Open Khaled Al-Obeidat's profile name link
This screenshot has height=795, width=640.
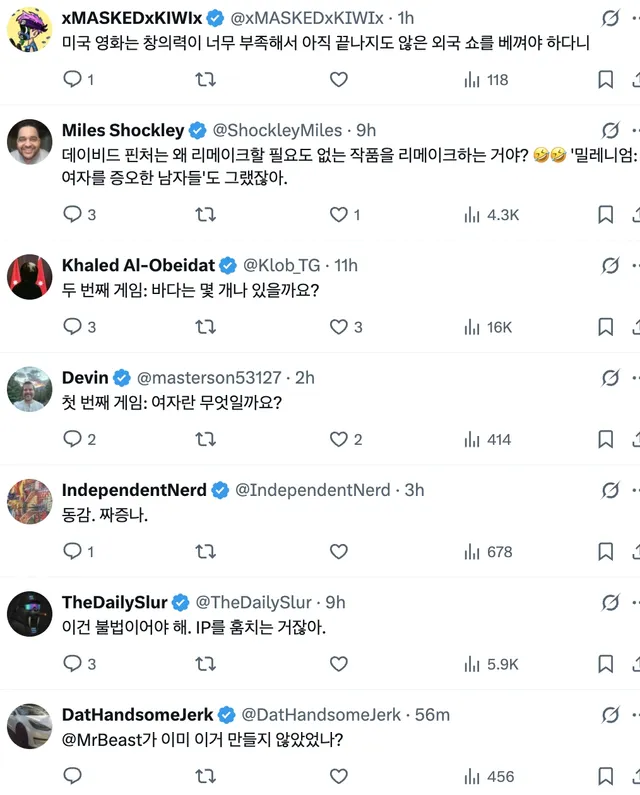pyautogui.click(x=137, y=265)
